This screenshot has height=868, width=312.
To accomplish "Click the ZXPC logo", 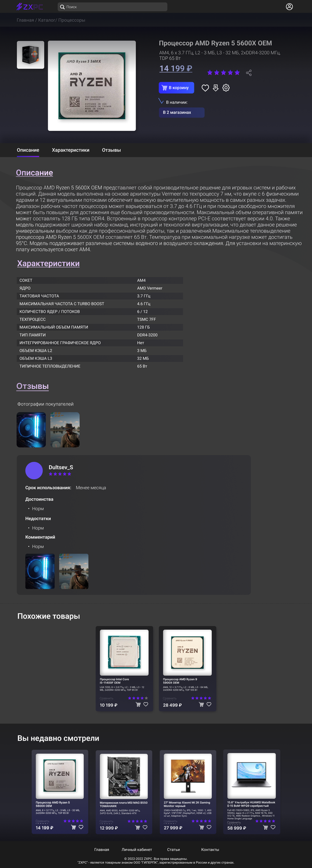I will [x=30, y=7].
